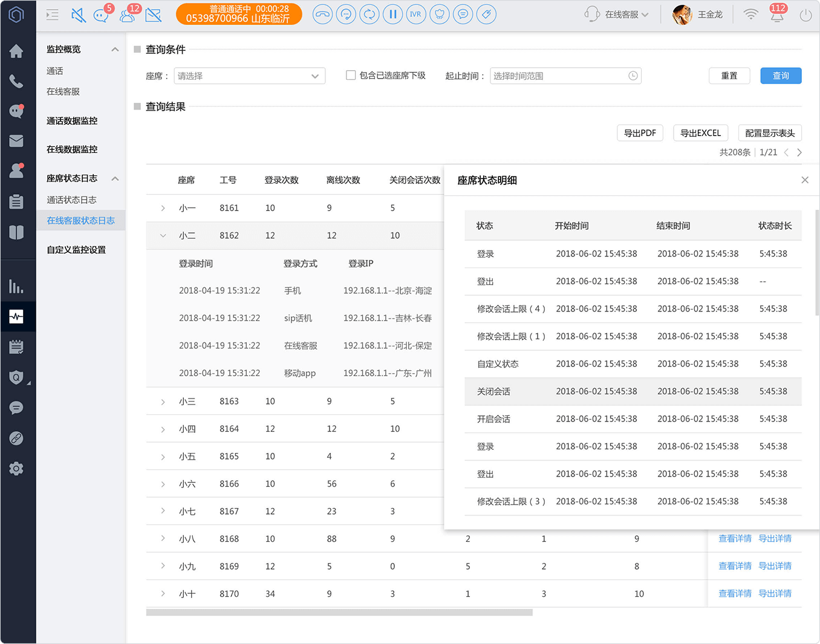Image resolution: width=820 pixels, height=644 pixels.
Task: Click the home icon in the left sidebar
Action: pyautogui.click(x=16, y=51)
